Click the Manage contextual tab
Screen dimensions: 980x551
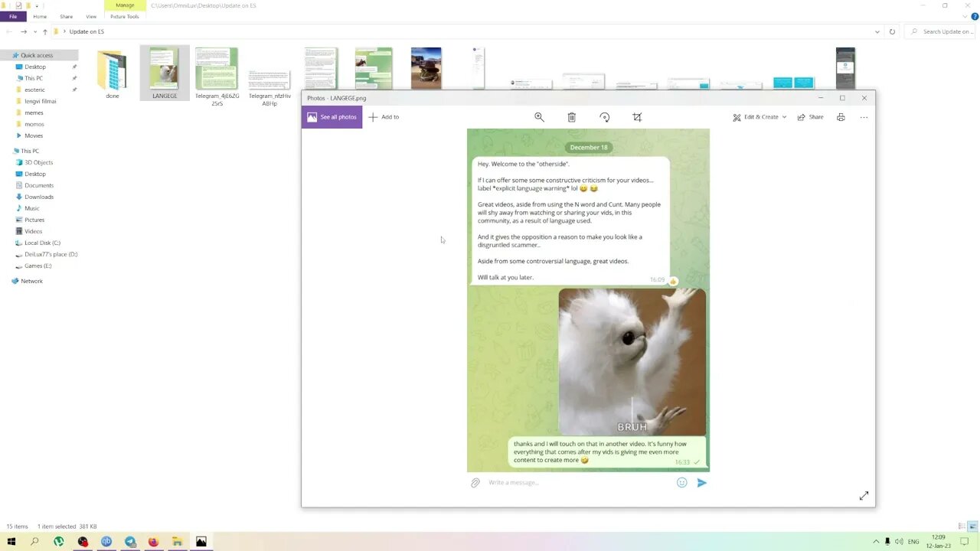coord(125,5)
